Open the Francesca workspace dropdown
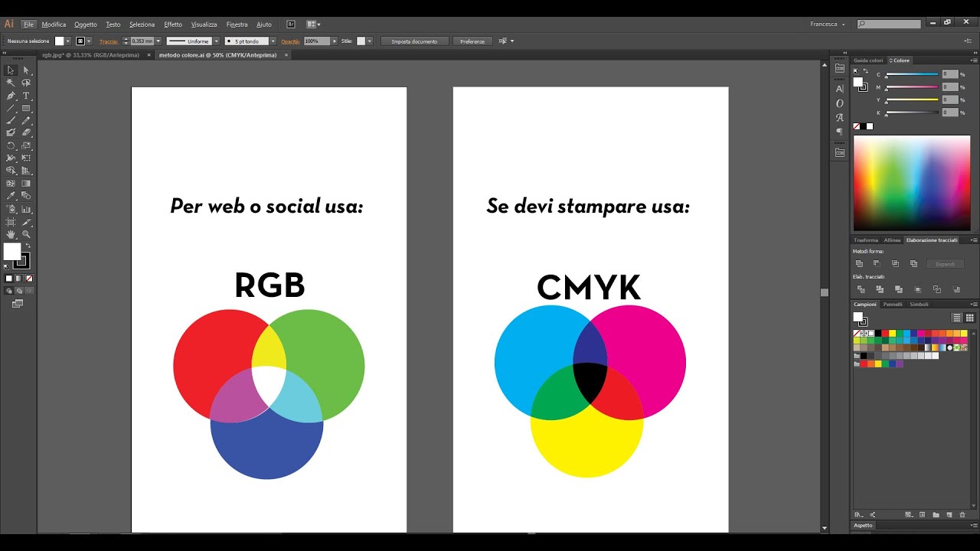This screenshot has height=551, width=980. [x=828, y=24]
